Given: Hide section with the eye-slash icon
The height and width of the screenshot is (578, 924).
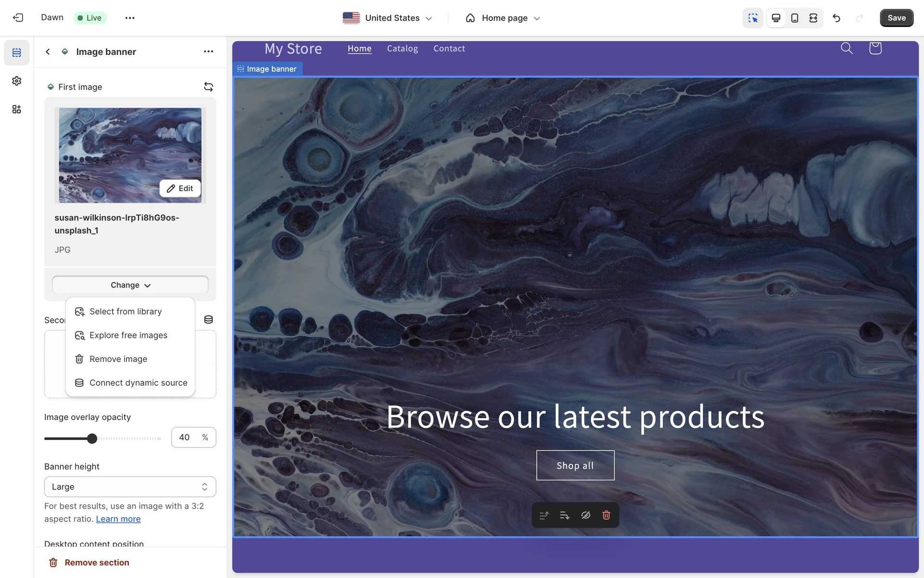Looking at the screenshot, I should click(586, 515).
